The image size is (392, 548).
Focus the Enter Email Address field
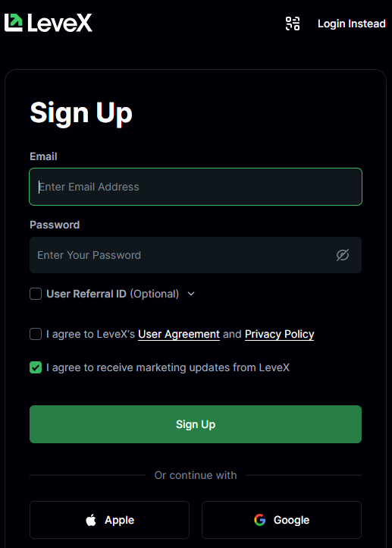(x=196, y=187)
